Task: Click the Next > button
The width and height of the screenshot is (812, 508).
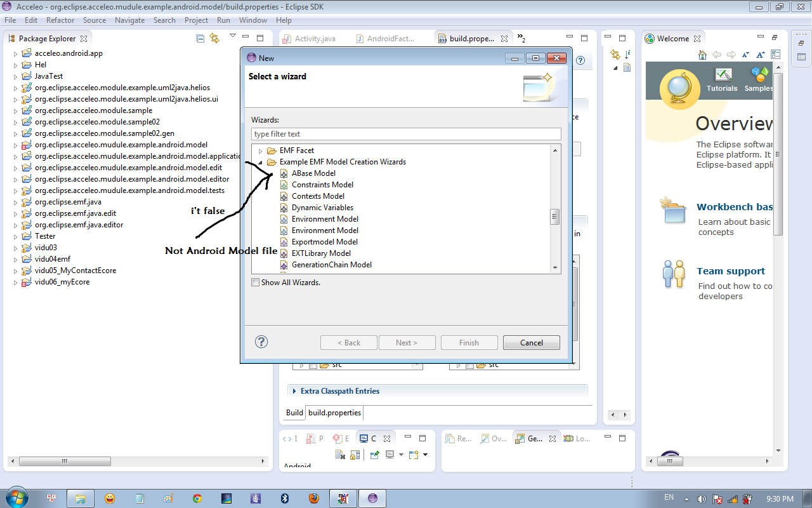Action: click(407, 343)
